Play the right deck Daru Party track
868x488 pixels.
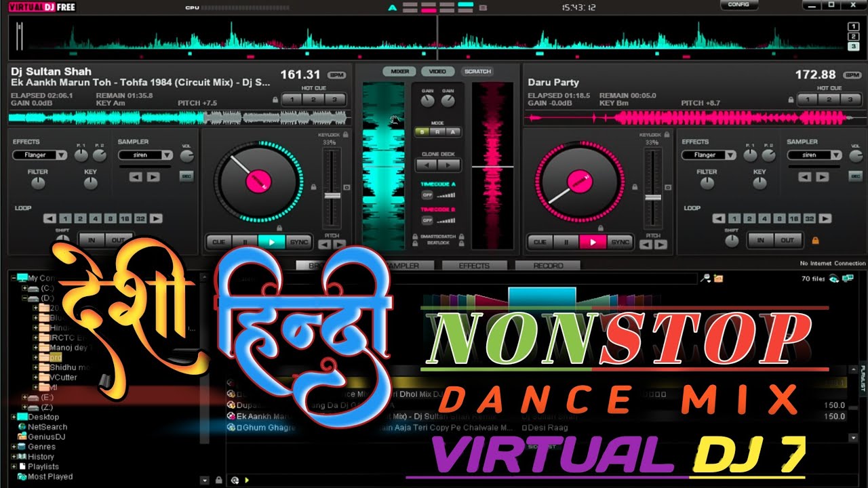click(593, 241)
